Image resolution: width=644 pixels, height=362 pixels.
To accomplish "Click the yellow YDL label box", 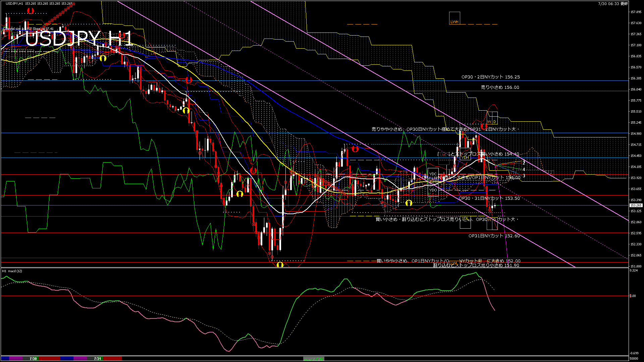I will pos(465,222).
